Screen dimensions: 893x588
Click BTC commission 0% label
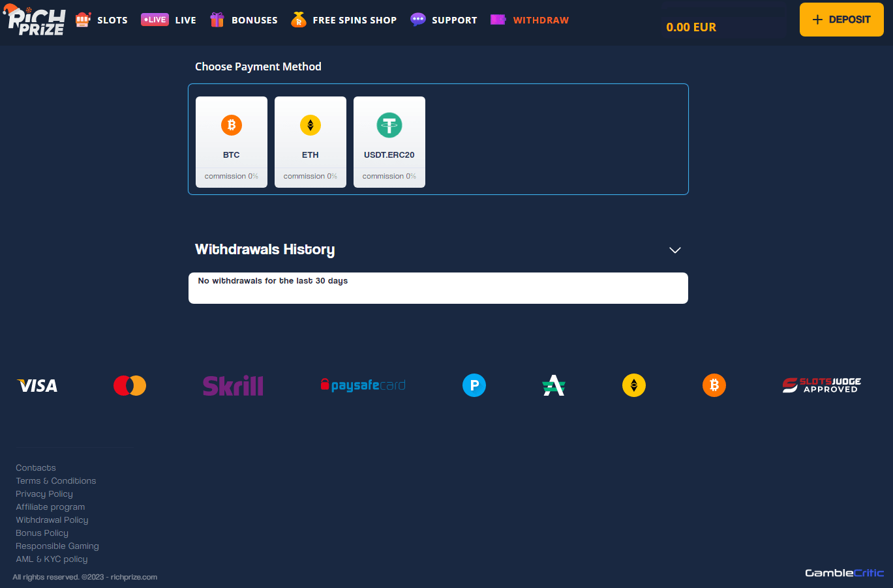(x=232, y=176)
